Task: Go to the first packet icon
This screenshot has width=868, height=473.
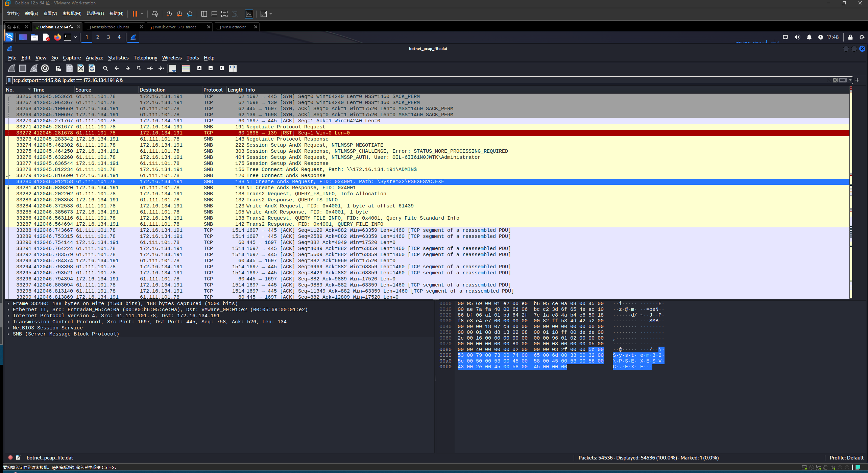Action: click(150, 68)
